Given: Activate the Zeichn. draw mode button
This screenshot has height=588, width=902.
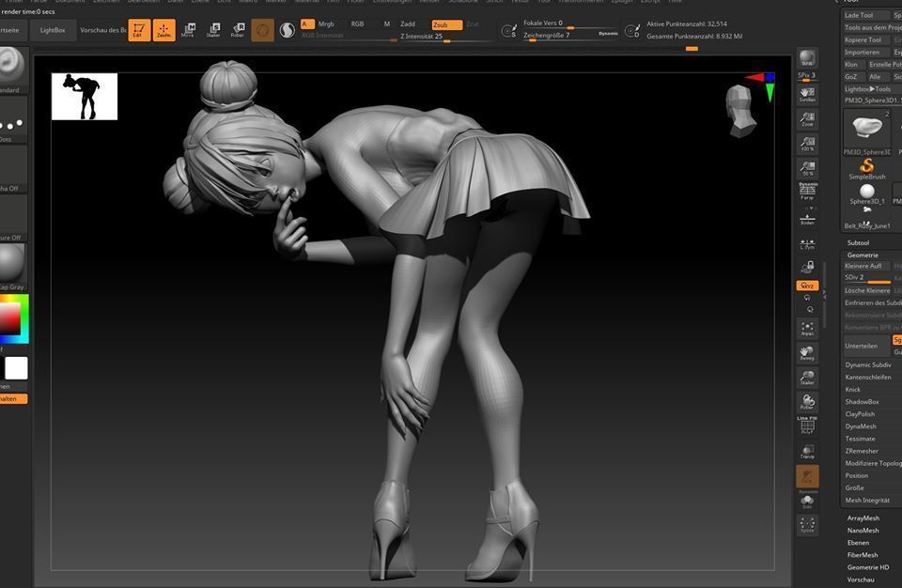Looking at the screenshot, I should coord(163,30).
